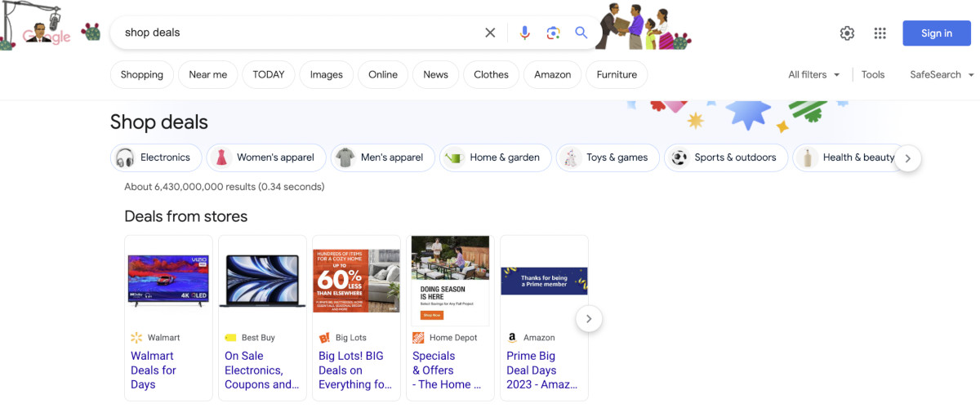Open the Best Buy laptop thumbnail
The width and height of the screenshot is (980, 408).
262,281
